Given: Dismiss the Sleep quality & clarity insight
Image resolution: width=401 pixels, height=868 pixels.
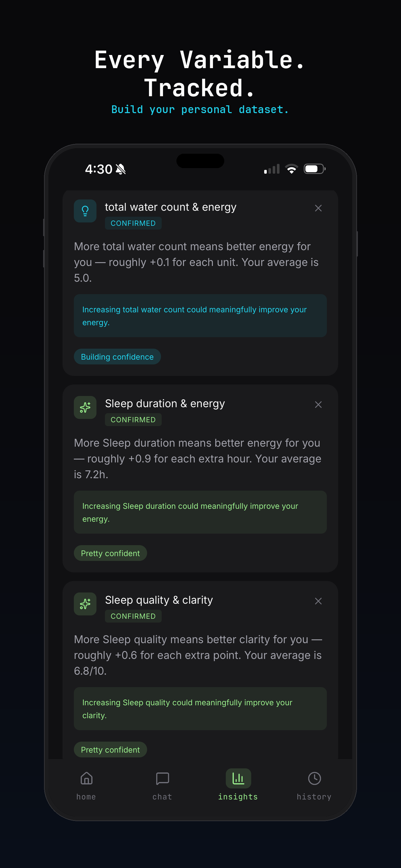Looking at the screenshot, I should click(x=318, y=601).
